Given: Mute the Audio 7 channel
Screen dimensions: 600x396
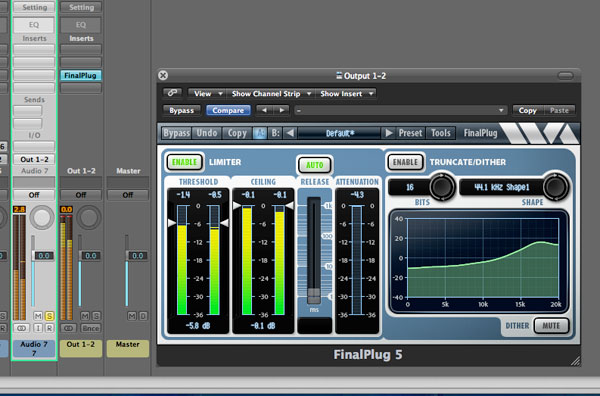Looking at the screenshot, I should tap(38, 316).
